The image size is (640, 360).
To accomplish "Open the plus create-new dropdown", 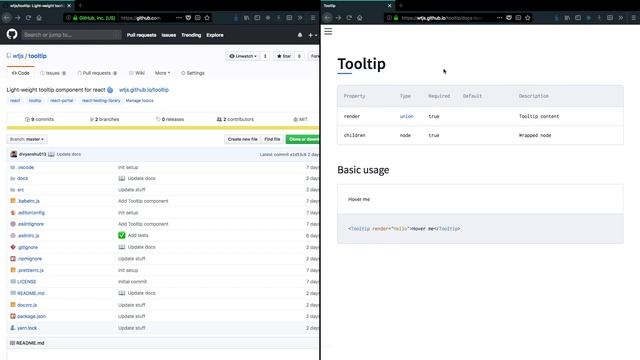I will click(312, 35).
